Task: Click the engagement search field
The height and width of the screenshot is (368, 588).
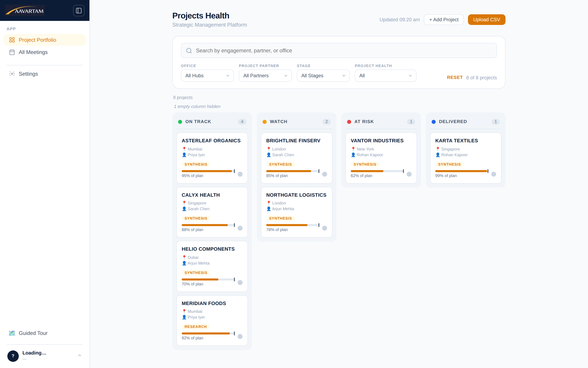Action: pyautogui.click(x=339, y=51)
